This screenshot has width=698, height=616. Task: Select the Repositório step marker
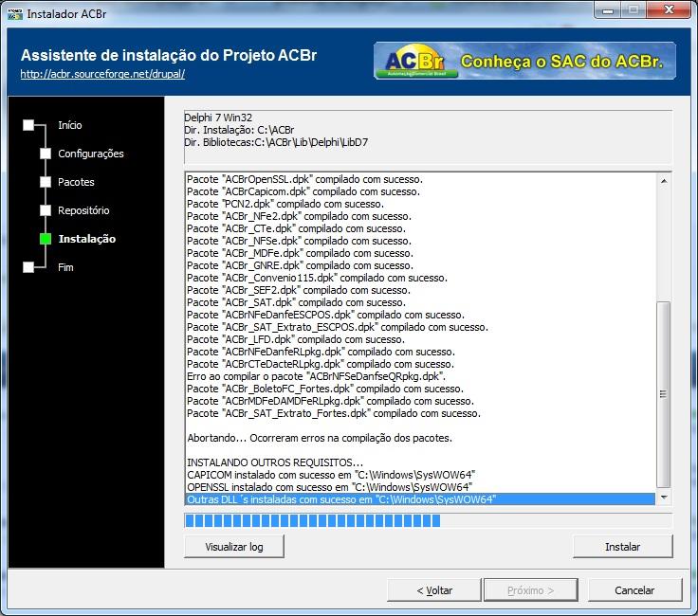tap(46, 210)
